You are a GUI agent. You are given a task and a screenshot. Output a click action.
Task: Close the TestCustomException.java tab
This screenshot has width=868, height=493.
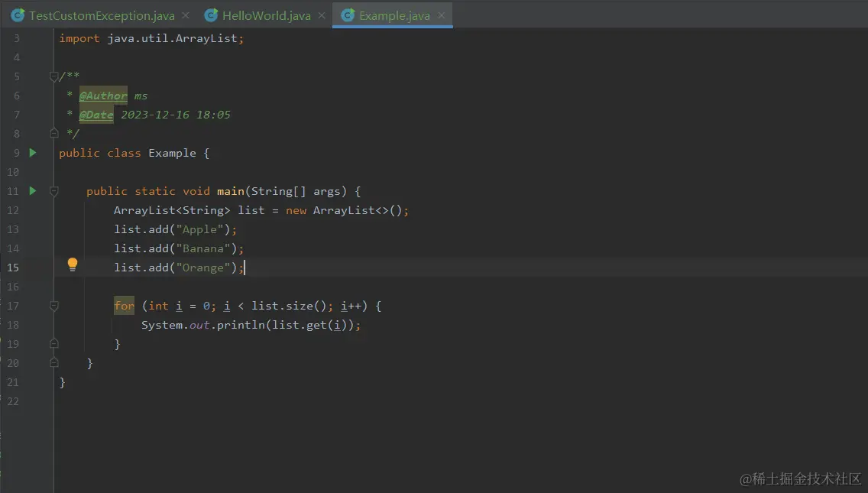pyautogui.click(x=186, y=15)
